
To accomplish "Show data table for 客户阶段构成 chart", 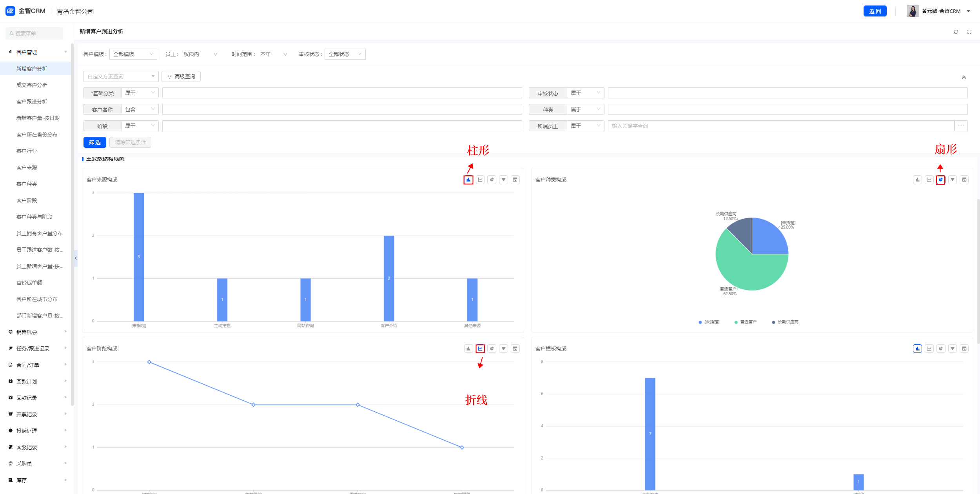I will [515, 349].
